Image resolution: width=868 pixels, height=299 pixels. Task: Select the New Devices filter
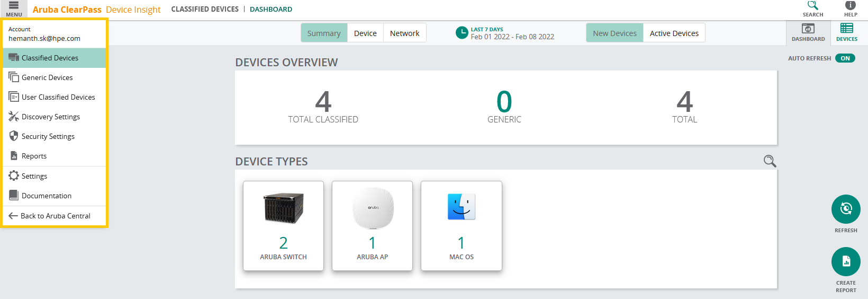614,33
